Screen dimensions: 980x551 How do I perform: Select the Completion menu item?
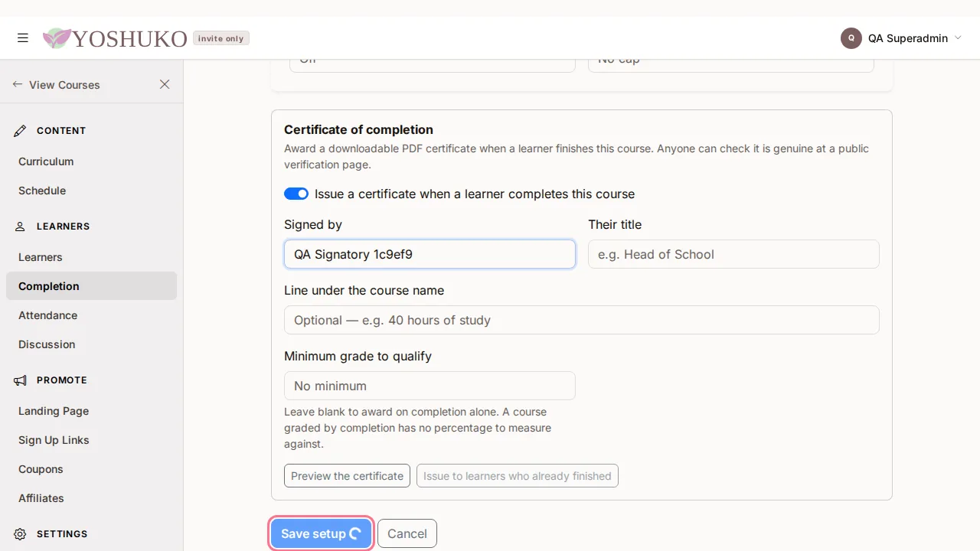click(x=92, y=286)
